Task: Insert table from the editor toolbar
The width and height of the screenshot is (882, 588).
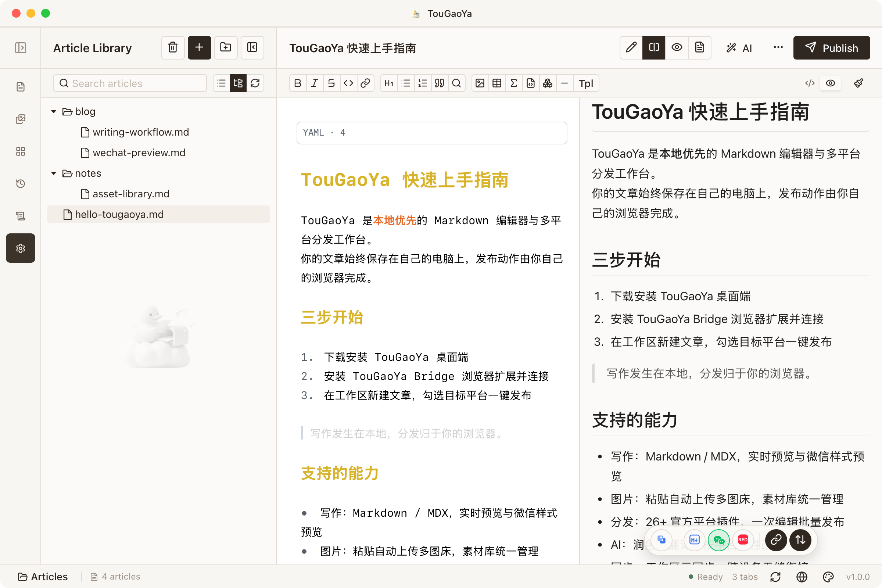Action: pos(496,83)
